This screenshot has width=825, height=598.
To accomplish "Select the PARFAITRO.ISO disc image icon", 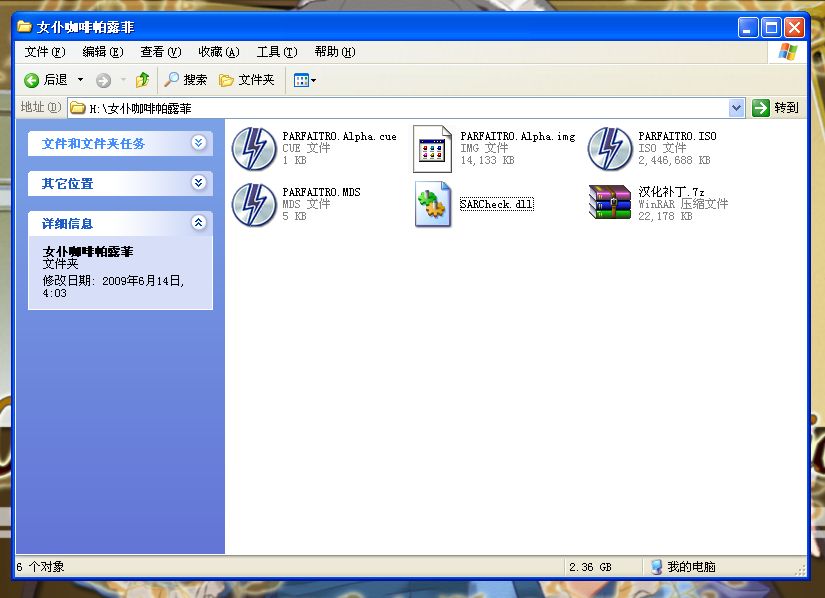I will coord(610,149).
